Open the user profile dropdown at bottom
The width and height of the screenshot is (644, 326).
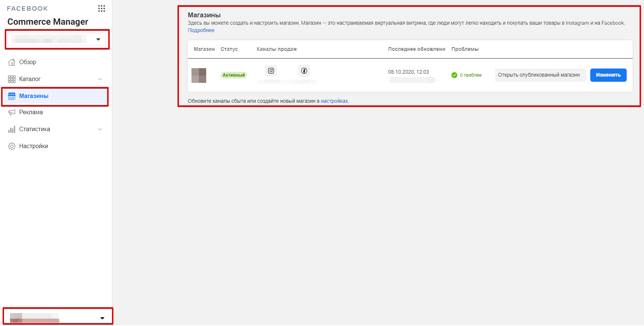click(x=58, y=318)
